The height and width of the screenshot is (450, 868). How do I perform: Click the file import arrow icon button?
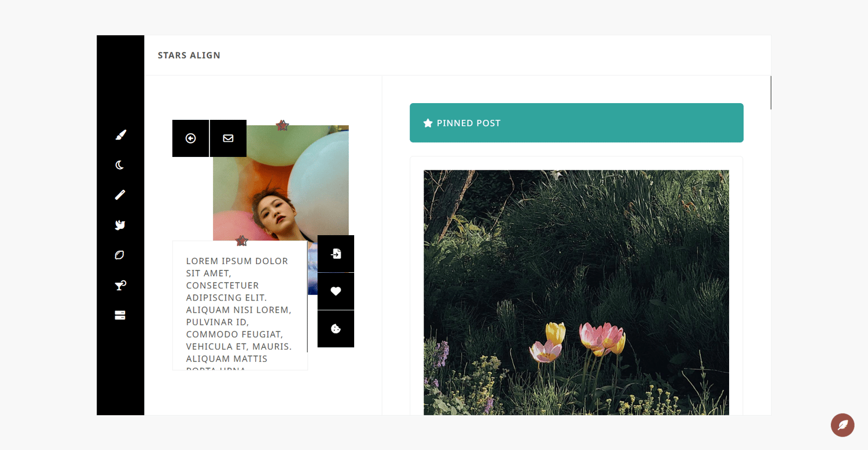point(336,254)
